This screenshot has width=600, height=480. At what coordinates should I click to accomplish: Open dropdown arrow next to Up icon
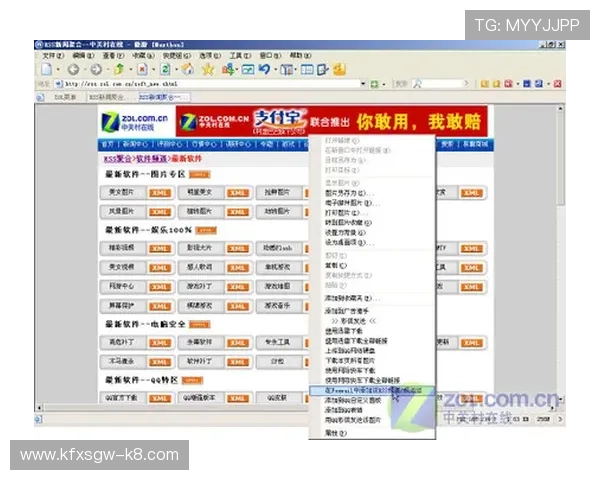coord(130,70)
